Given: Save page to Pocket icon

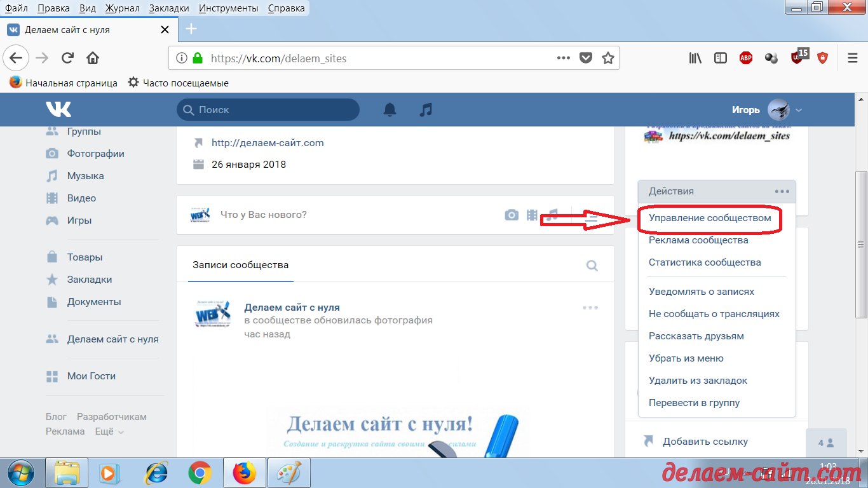Looking at the screenshot, I should tap(586, 58).
